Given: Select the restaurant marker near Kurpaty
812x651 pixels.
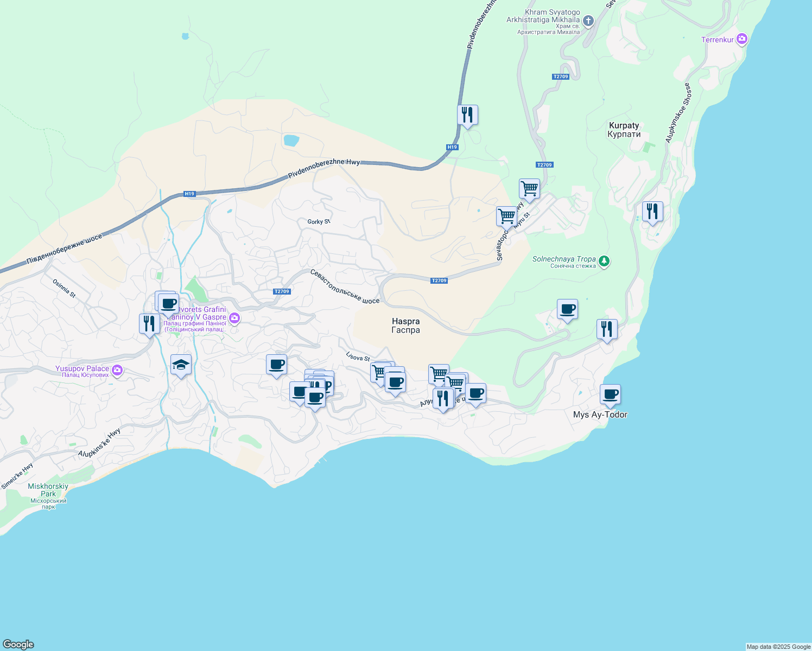Looking at the screenshot, I should (x=652, y=212).
